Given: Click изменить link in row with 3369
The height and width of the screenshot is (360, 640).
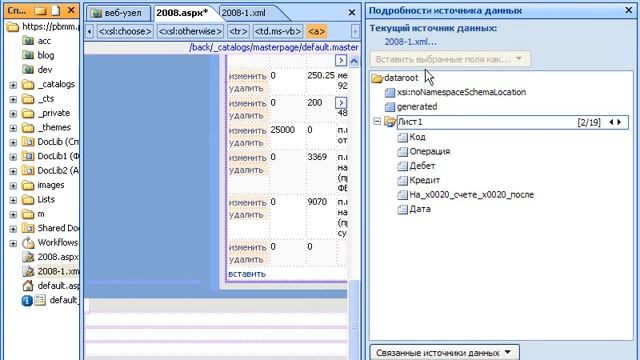Looking at the screenshot, I should [x=247, y=158].
